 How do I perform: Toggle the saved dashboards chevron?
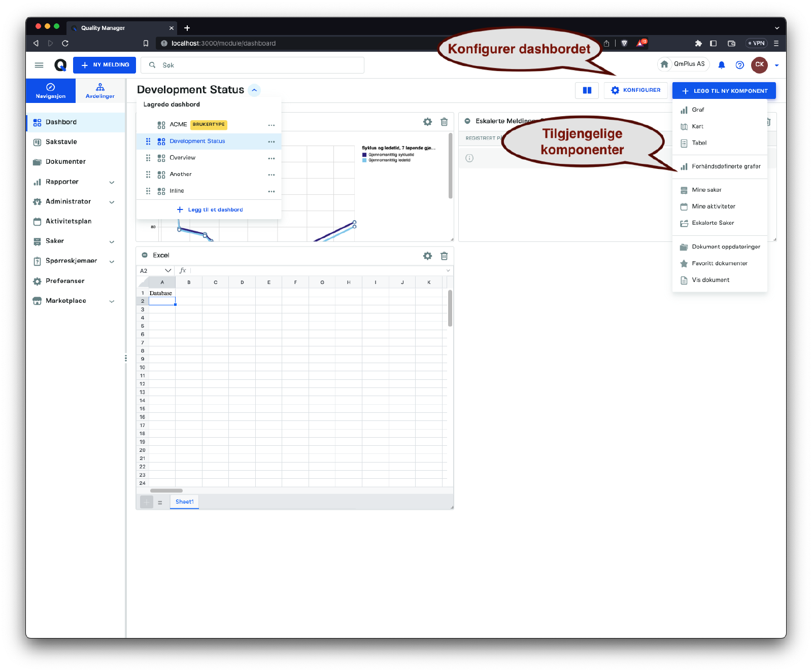pos(255,90)
